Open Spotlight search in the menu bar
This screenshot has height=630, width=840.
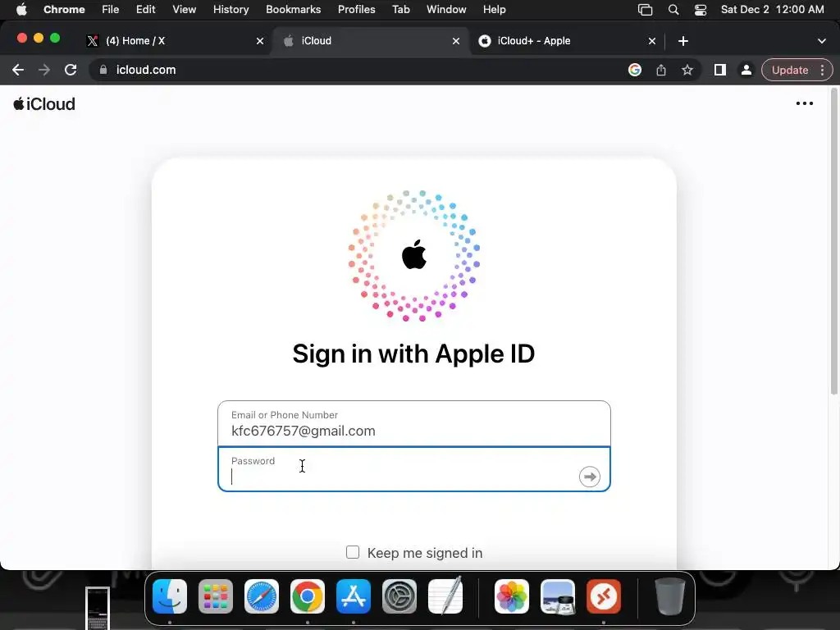[673, 10]
